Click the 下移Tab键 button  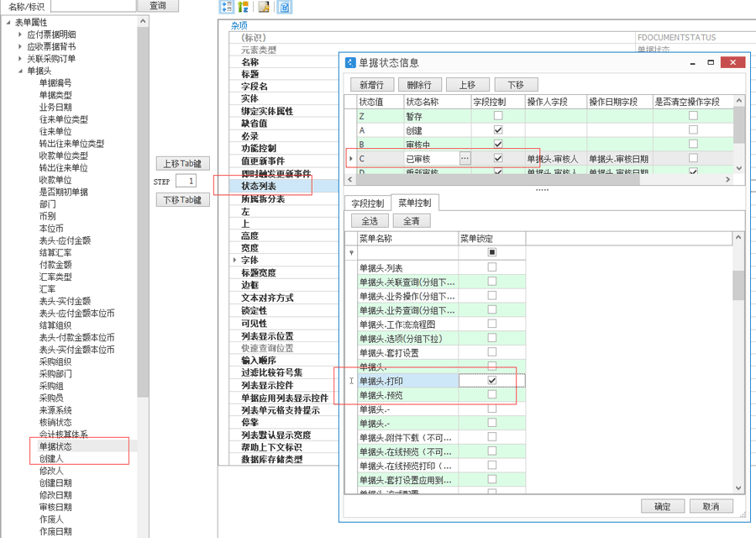pyautogui.click(x=183, y=200)
